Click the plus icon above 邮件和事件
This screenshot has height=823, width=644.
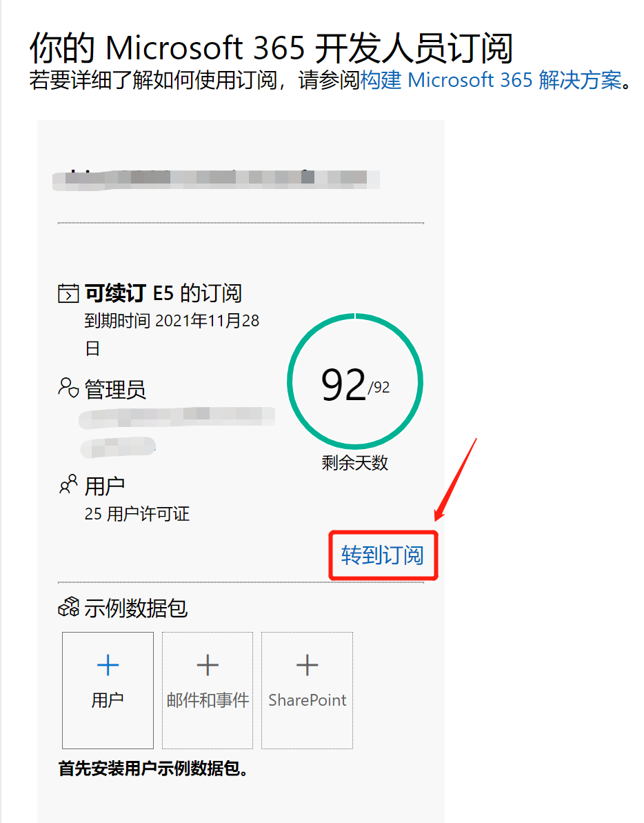click(x=208, y=665)
